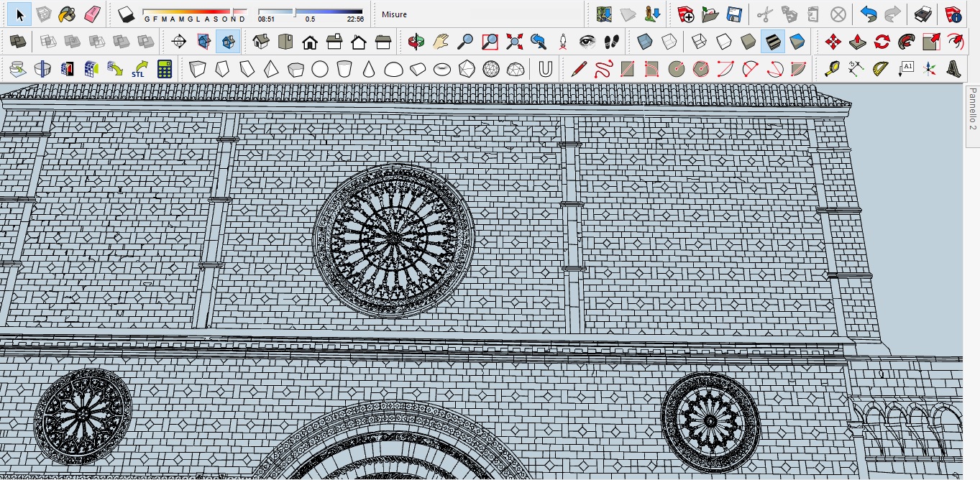
Task: Activate the Look Around eye tool
Action: coord(587,42)
